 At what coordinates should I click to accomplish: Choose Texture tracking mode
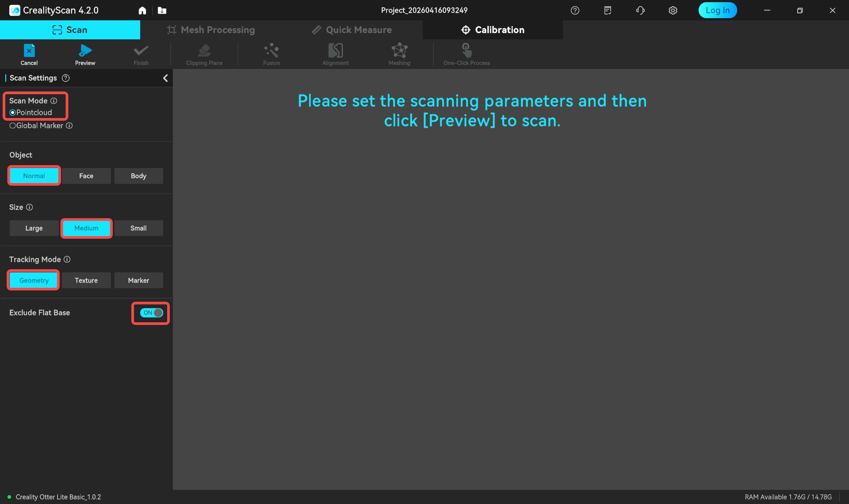(86, 280)
